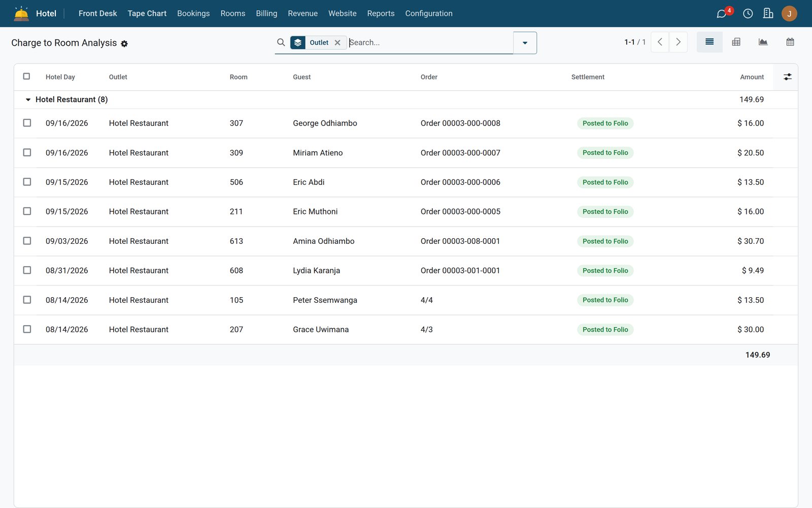Tick the checkbox for Miriam Atieno's row
Image resolution: width=812 pixels, height=508 pixels.
[x=27, y=152]
